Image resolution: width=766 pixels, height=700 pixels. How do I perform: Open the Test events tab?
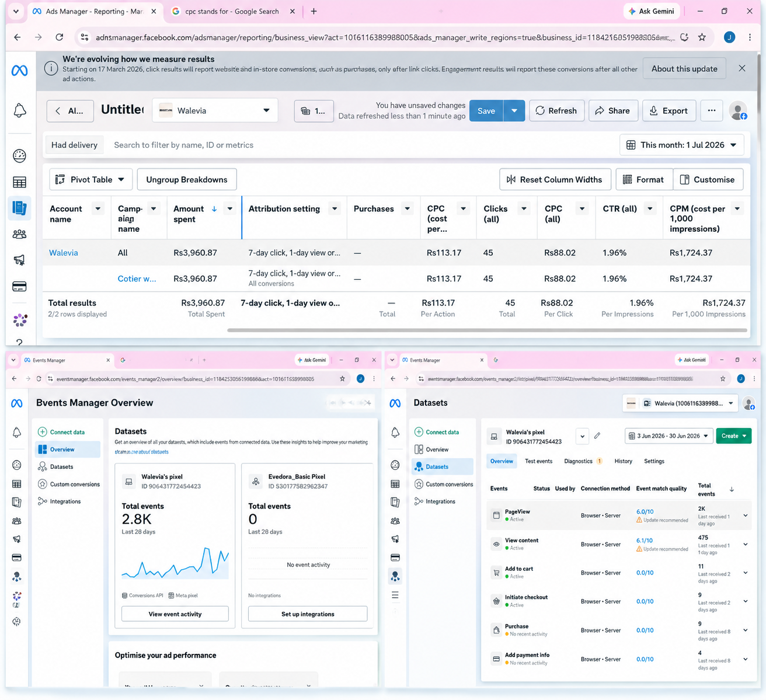coord(538,461)
